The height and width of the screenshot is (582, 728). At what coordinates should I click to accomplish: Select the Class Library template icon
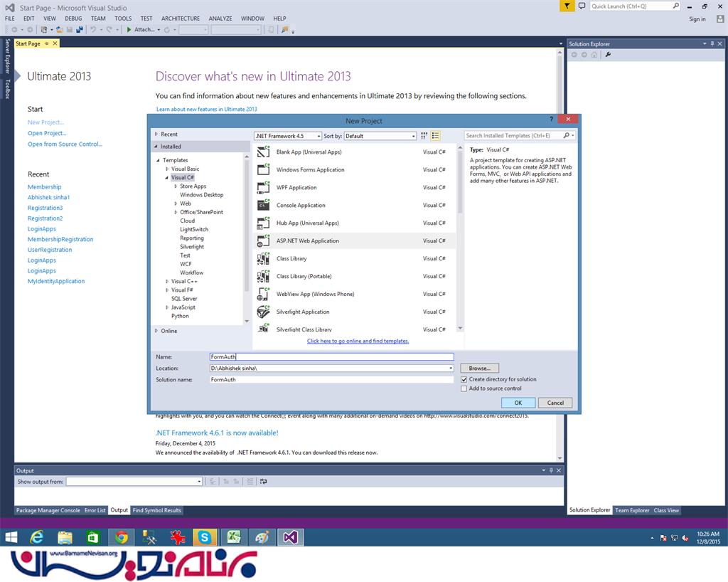263,259
